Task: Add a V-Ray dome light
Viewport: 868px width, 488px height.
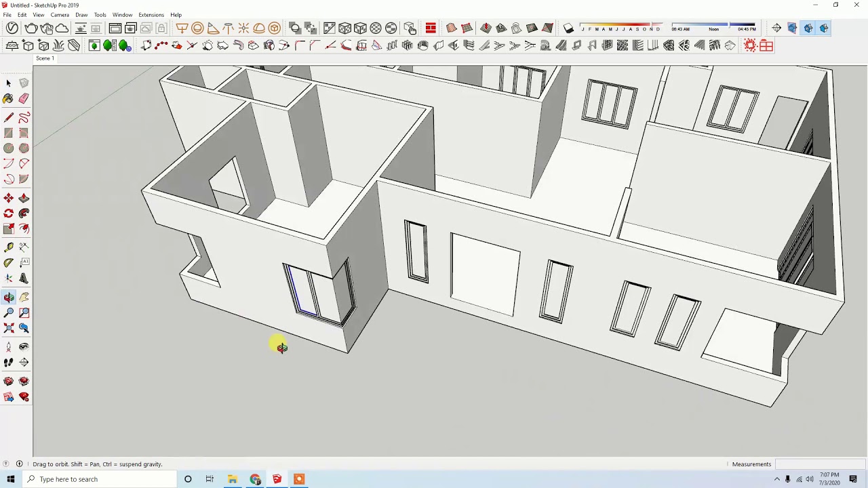Action: [259, 28]
